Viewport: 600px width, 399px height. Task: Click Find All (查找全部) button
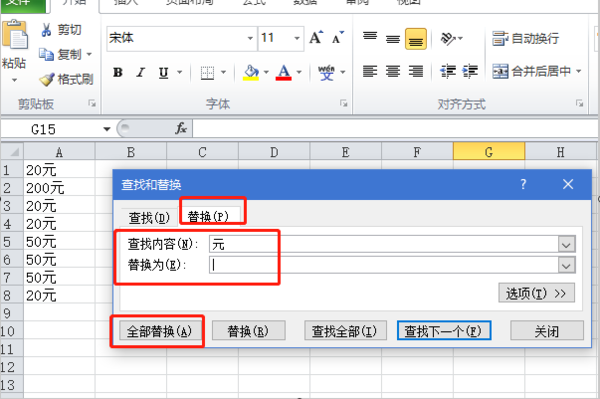(345, 331)
